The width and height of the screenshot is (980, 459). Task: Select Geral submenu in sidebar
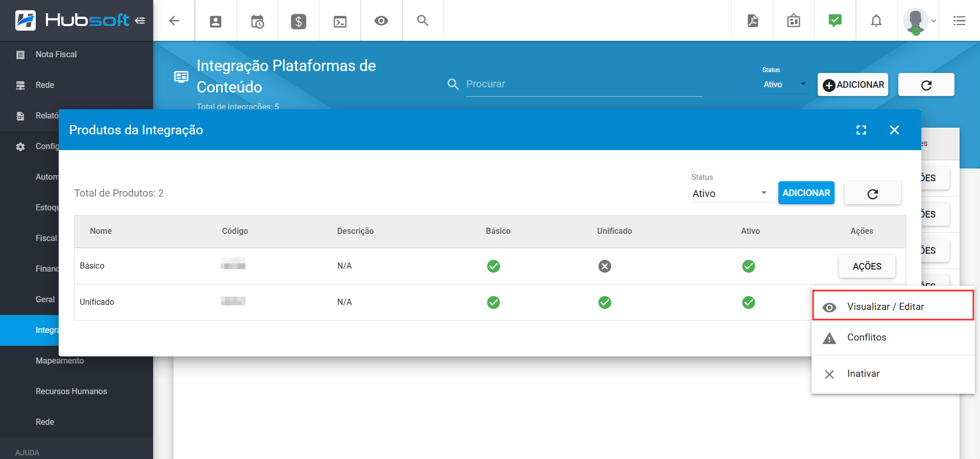(45, 299)
